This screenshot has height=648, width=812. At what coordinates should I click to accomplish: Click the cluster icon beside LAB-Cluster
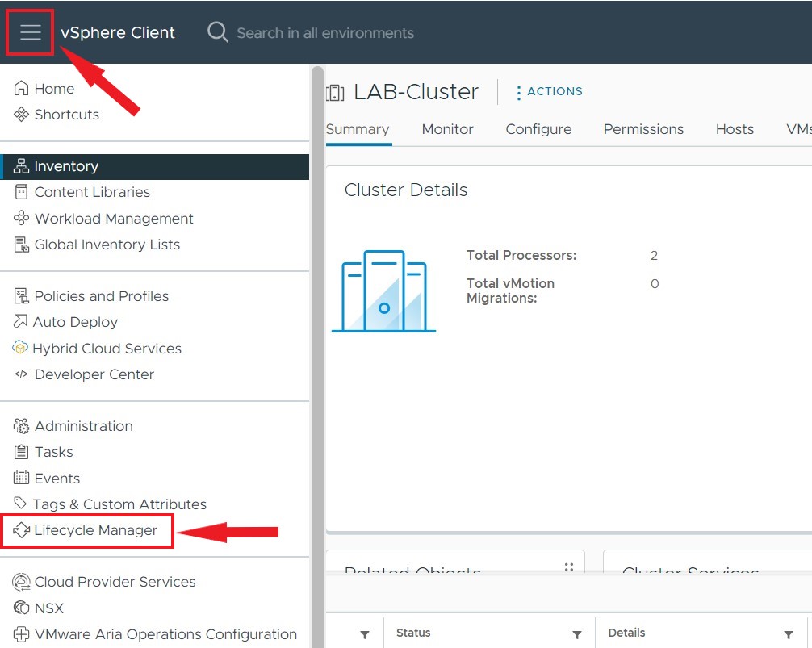point(335,93)
